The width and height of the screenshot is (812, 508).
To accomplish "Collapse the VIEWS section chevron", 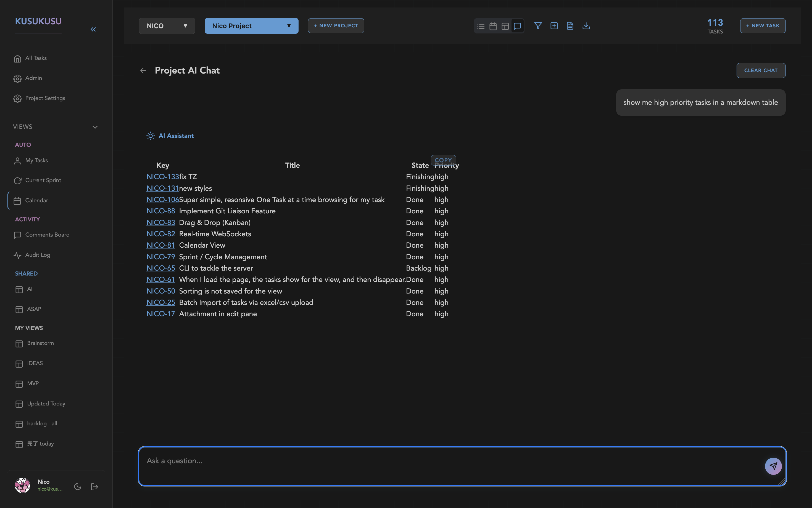I will tap(95, 127).
